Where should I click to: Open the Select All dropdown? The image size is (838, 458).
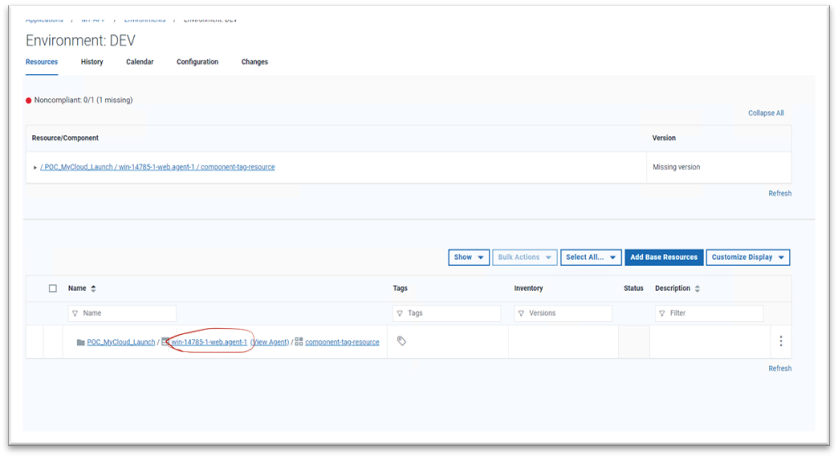tap(590, 257)
